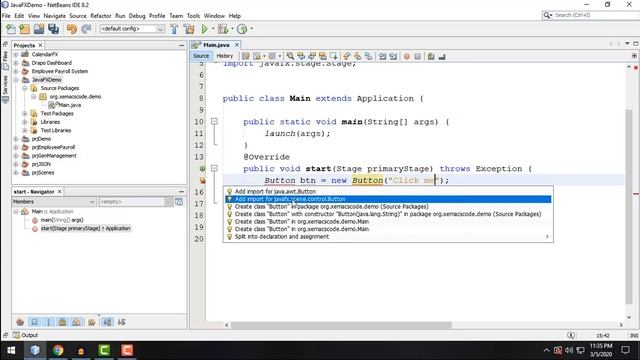Open the Services side tab
The height and width of the screenshot is (360, 640).
(5, 89)
